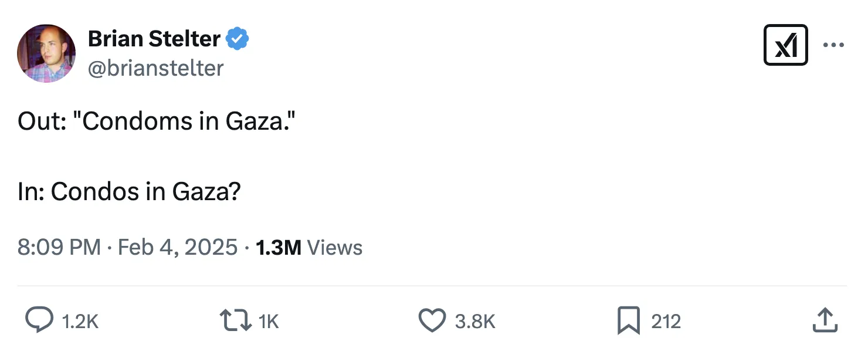The image size is (868, 351).
Task: Click the Brian Stelter display name
Action: pos(154,39)
